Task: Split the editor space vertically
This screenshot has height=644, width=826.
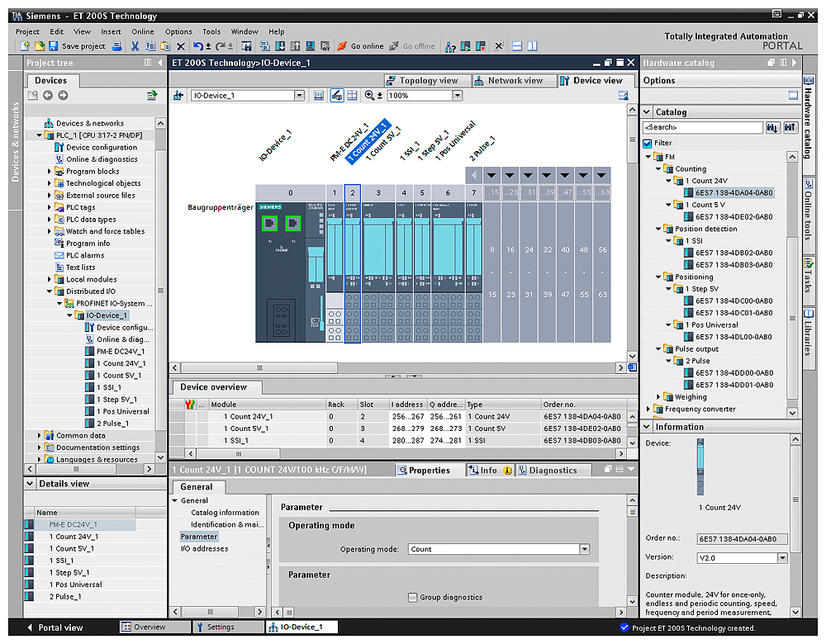Action: pyautogui.click(x=533, y=46)
